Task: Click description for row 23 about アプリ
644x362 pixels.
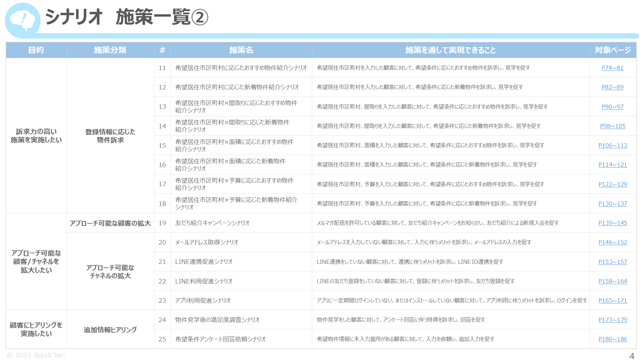Action: 451,301
